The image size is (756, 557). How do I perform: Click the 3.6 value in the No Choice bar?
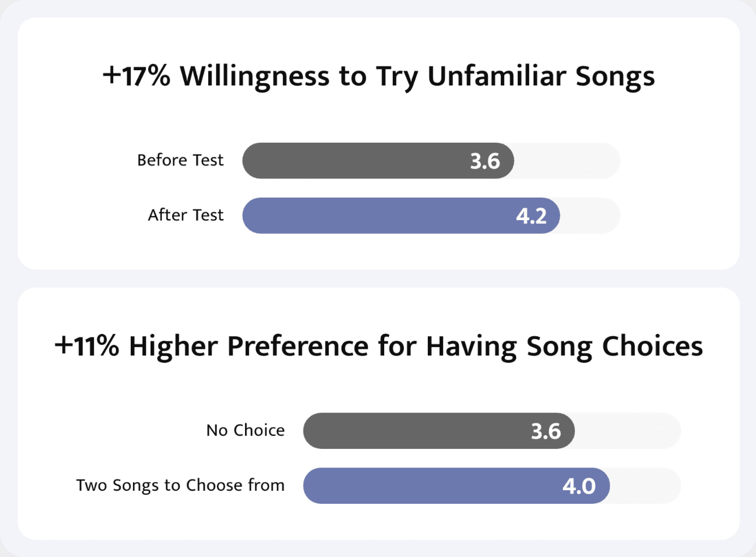coord(546,431)
